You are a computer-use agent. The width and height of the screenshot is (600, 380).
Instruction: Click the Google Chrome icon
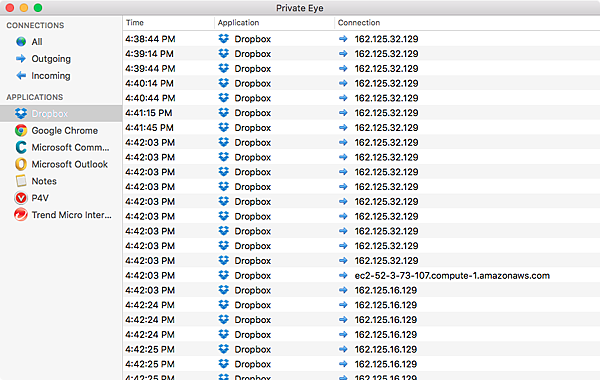tap(21, 130)
